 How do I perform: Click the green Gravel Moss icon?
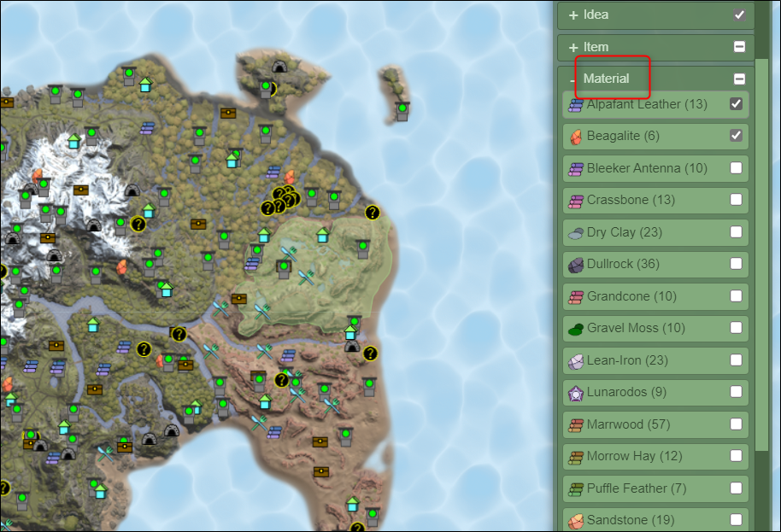click(576, 329)
